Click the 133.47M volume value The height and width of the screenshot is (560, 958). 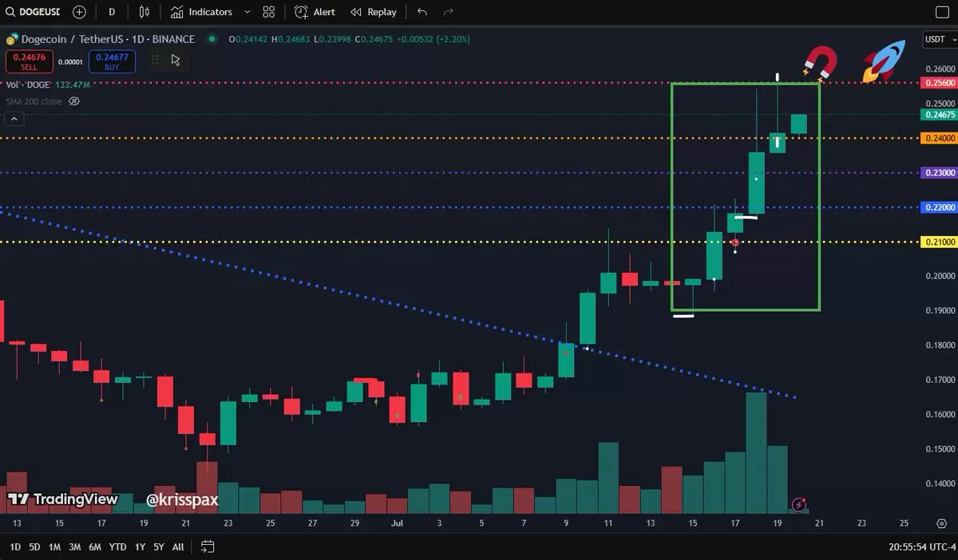coord(73,85)
